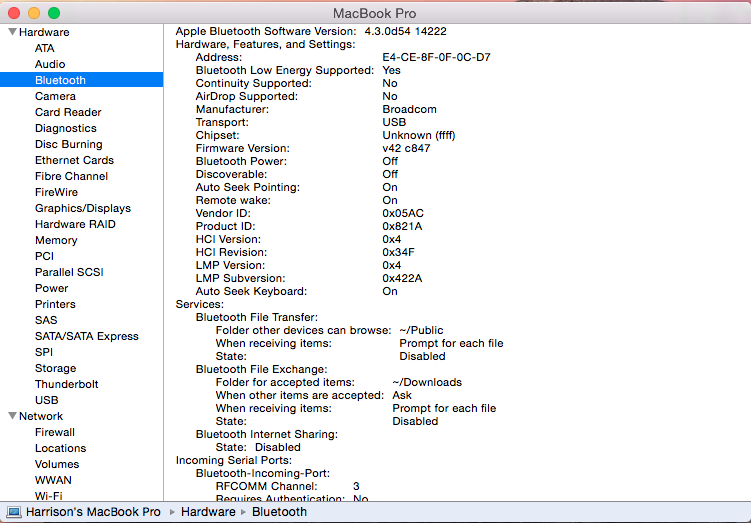Show Memory information
Screen dimensions: 751x523
(56, 240)
